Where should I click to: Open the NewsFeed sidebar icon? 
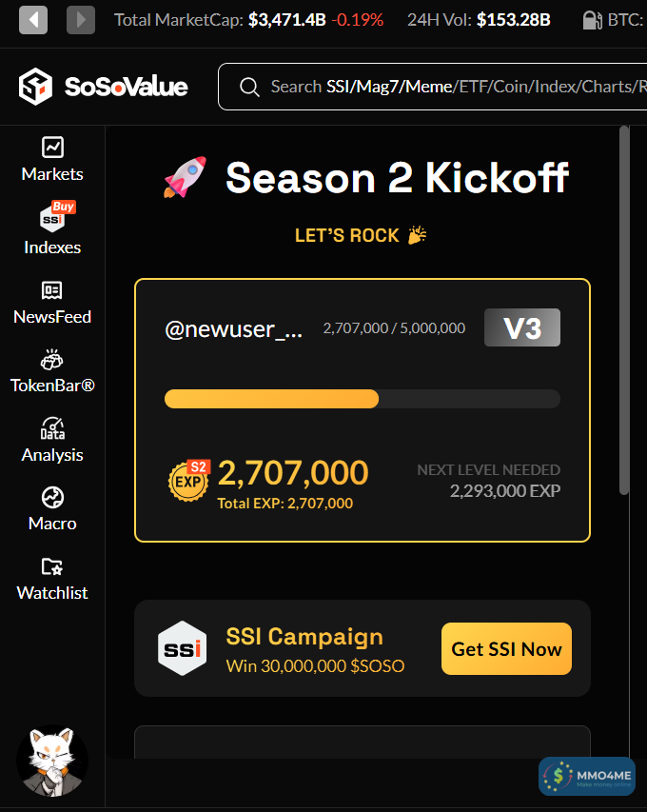point(52,290)
